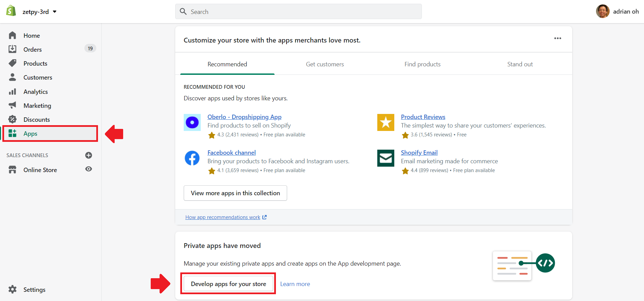Click the Facebook channel app icon
Image resolution: width=644 pixels, height=301 pixels.
[x=192, y=158]
